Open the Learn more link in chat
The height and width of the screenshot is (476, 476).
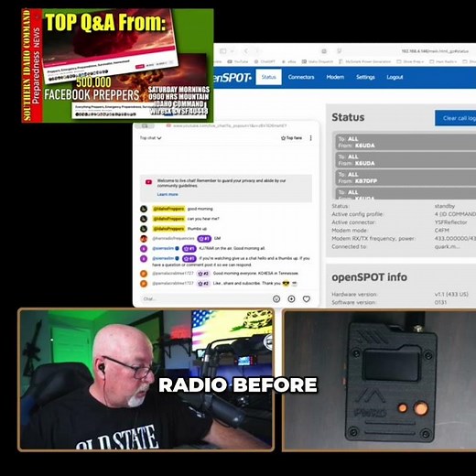click(168, 194)
